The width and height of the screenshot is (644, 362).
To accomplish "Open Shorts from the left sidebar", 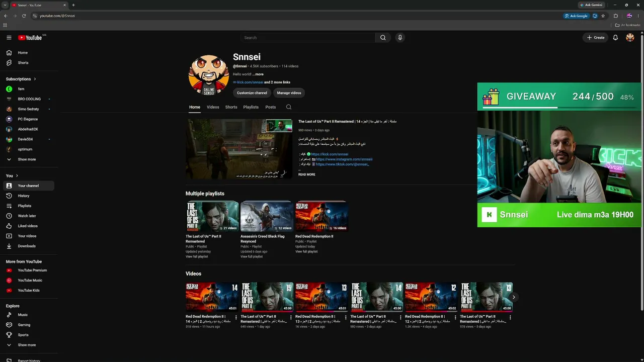I will [x=29, y=63].
